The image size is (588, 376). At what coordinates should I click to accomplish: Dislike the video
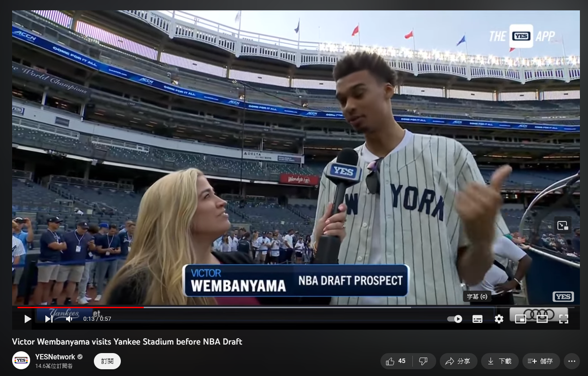pos(423,361)
